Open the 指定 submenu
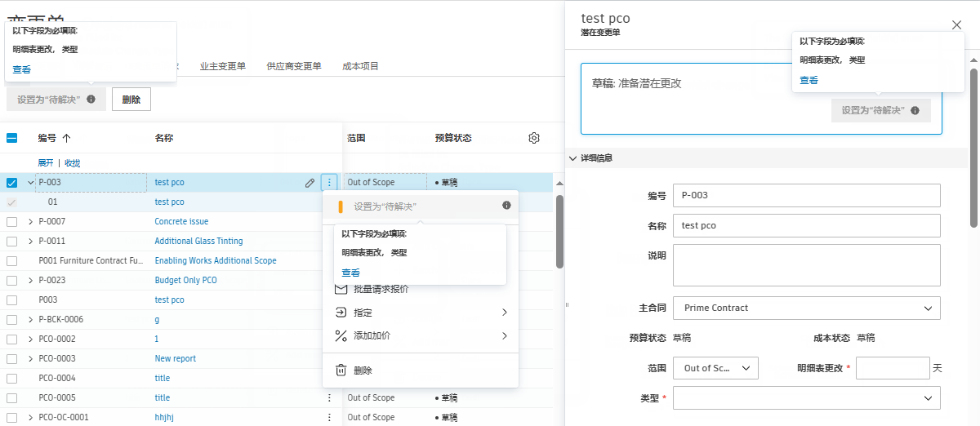980x426 pixels. click(x=421, y=313)
